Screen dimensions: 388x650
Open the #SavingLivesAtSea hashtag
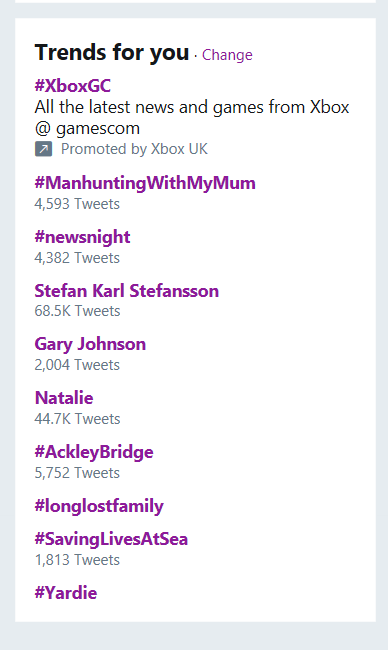point(111,539)
